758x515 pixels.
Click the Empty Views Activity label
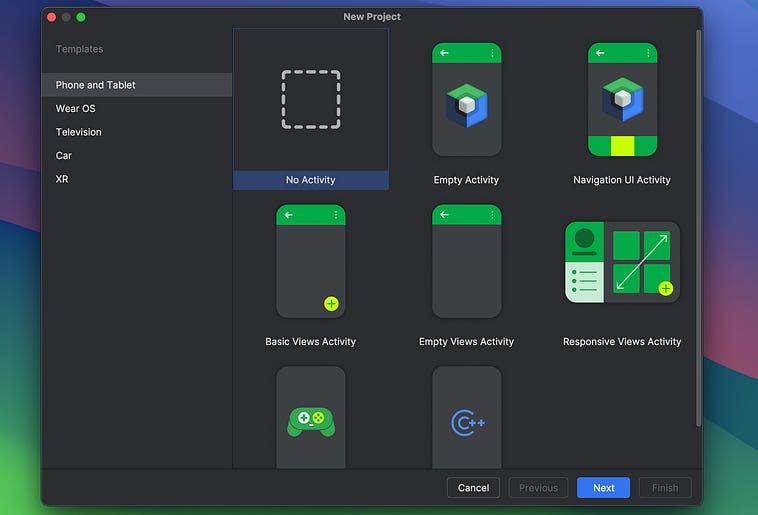pyautogui.click(x=466, y=341)
